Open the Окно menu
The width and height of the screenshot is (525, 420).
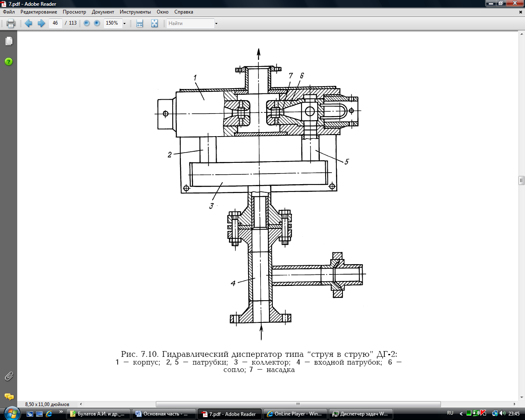(x=162, y=12)
